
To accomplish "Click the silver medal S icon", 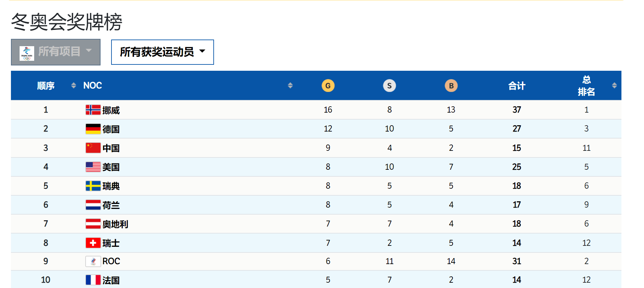I will point(389,86).
